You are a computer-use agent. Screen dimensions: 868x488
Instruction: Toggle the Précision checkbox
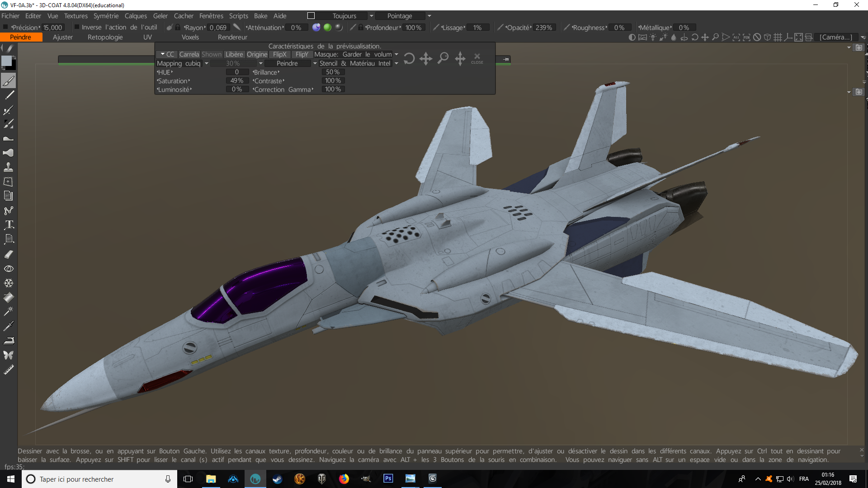pos(5,27)
